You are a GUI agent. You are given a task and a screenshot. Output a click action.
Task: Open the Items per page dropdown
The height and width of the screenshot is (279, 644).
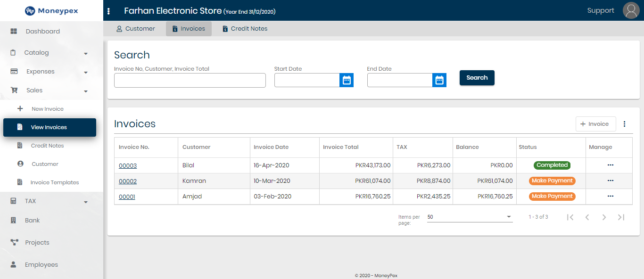[470, 217]
